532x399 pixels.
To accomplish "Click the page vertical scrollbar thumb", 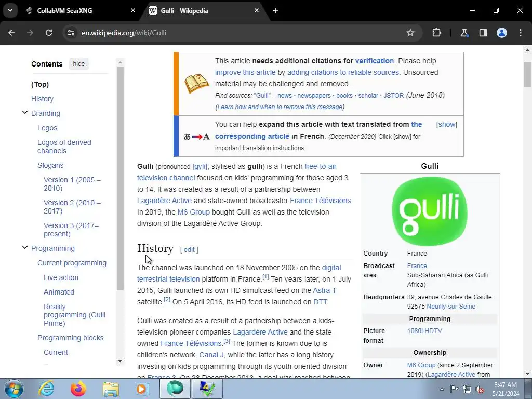I will (528, 75).
